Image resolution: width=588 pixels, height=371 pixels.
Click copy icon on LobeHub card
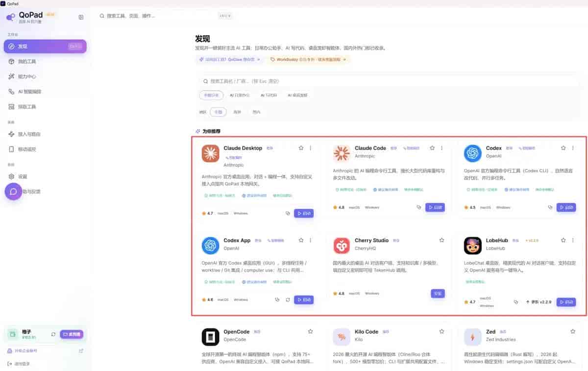[516, 302]
